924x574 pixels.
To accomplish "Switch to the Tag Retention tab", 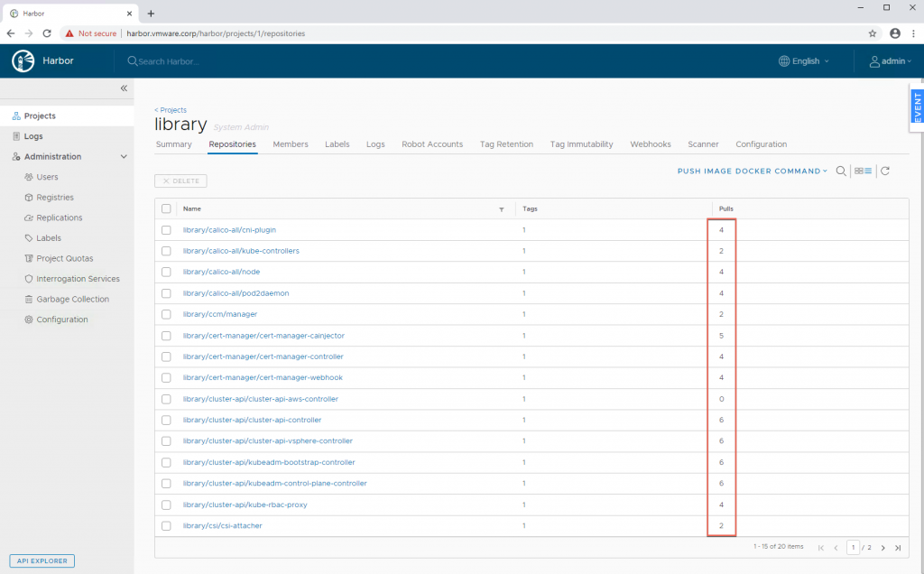I will (x=506, y=144).
